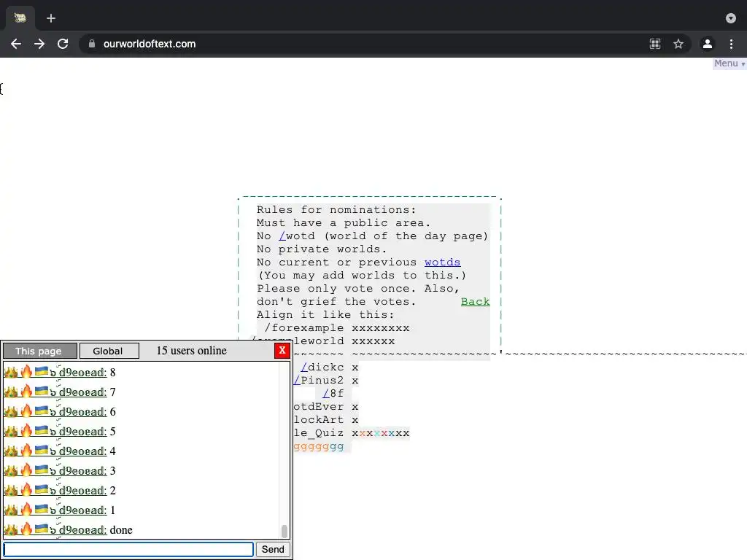Click d9eoead username beside message 8
Image resolution: width=747 pixels, height=560 pixels.
click(82, 373)
